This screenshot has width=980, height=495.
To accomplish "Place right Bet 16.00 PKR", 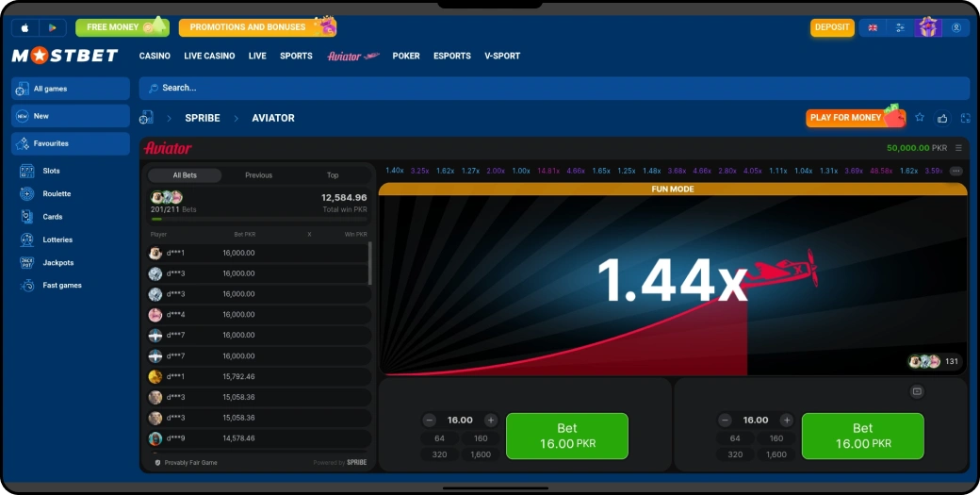I will (862, 437).
